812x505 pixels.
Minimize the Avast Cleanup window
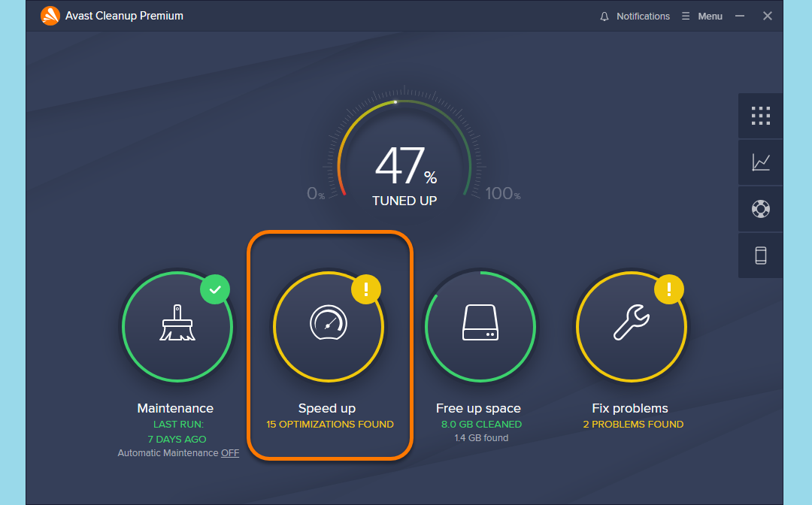tap(740, 16)
